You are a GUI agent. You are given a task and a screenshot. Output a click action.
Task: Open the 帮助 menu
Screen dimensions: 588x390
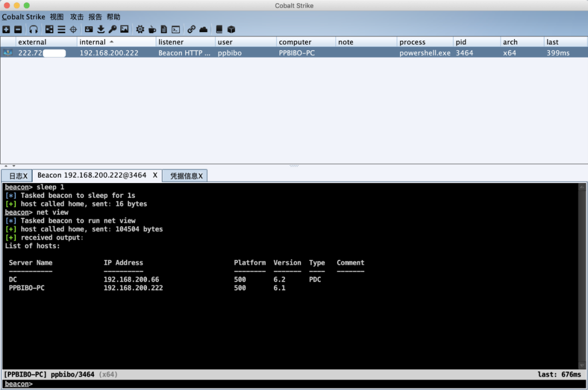114,17
